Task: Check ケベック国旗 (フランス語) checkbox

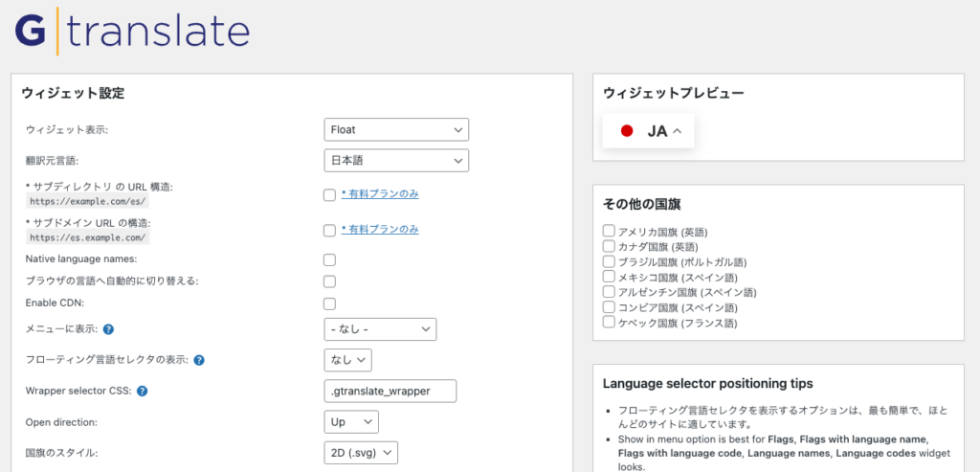Action: [609, 323]
